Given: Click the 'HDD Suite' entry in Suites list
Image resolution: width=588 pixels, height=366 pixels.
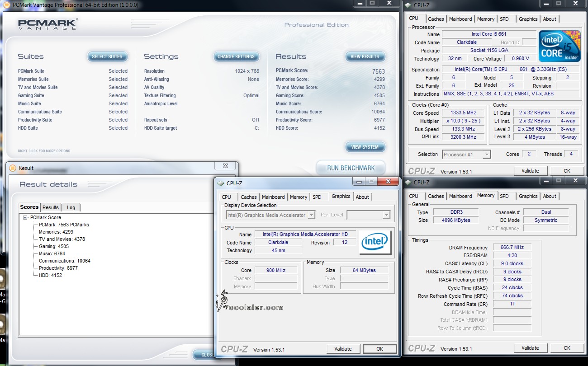Looking at the screenshot, I should [28, 128].
